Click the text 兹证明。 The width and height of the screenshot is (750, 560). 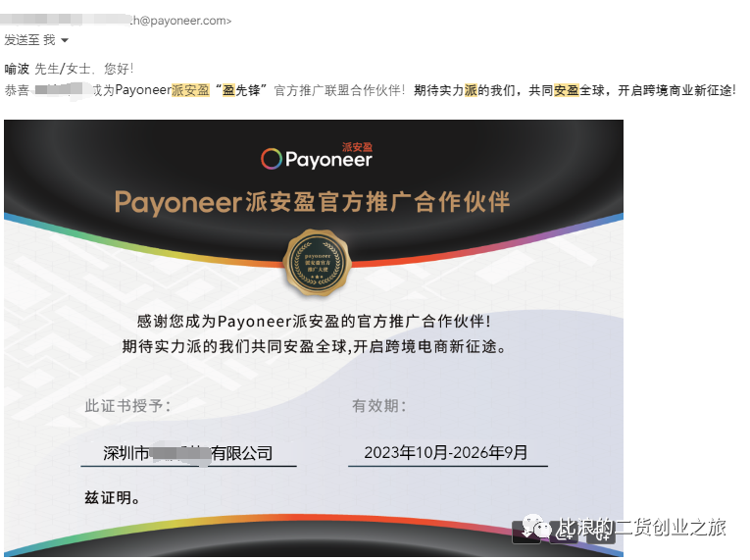113,498
